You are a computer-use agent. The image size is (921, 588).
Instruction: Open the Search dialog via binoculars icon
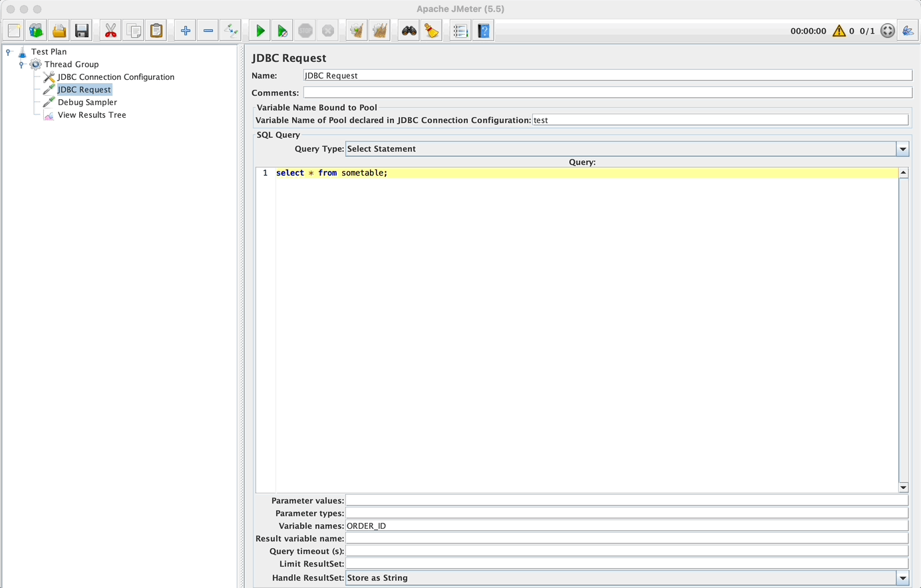pos(408,30)
